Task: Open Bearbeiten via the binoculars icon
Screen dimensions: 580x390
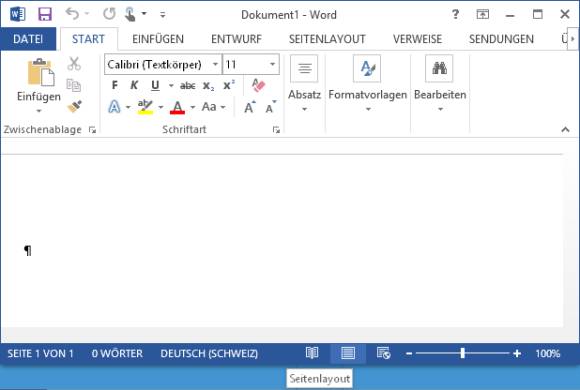Action: (x=439, y=68)
